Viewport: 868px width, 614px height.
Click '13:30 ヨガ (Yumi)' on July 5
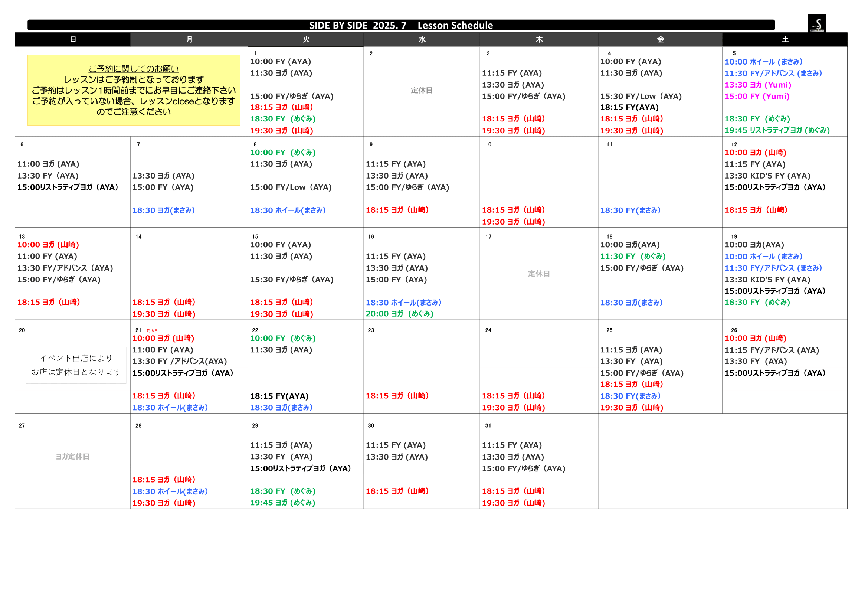[x=758, y=85]
